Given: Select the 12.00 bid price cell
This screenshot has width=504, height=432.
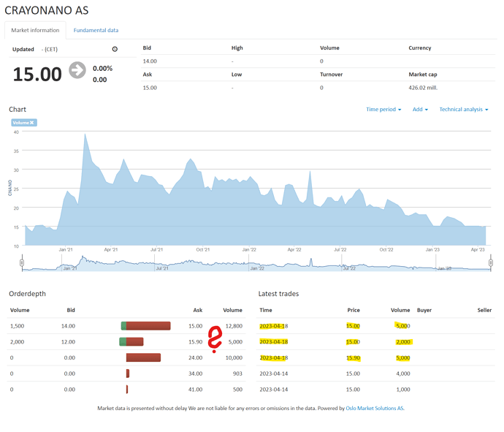Looking at the screenshot, I should click(68, 341).
